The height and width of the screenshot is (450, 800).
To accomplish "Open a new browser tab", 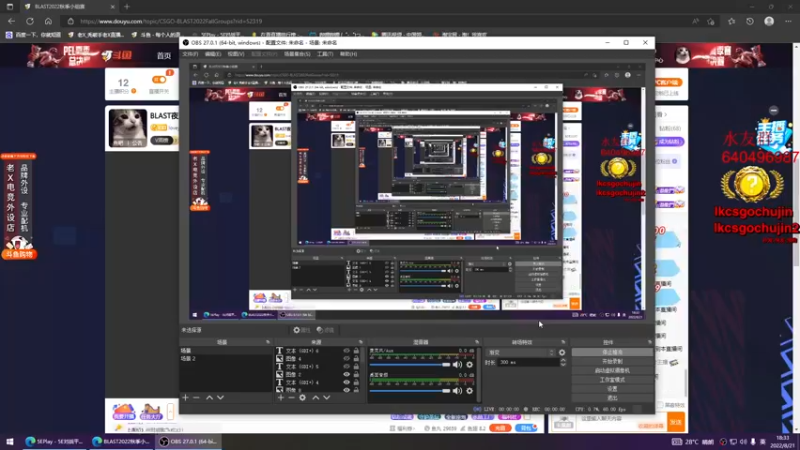I will coord(127,7).
